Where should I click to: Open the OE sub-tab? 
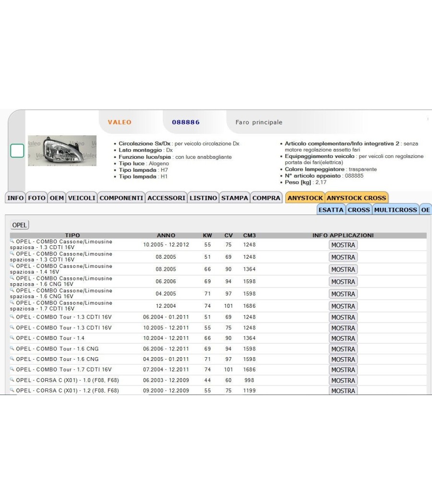(426, 210)
